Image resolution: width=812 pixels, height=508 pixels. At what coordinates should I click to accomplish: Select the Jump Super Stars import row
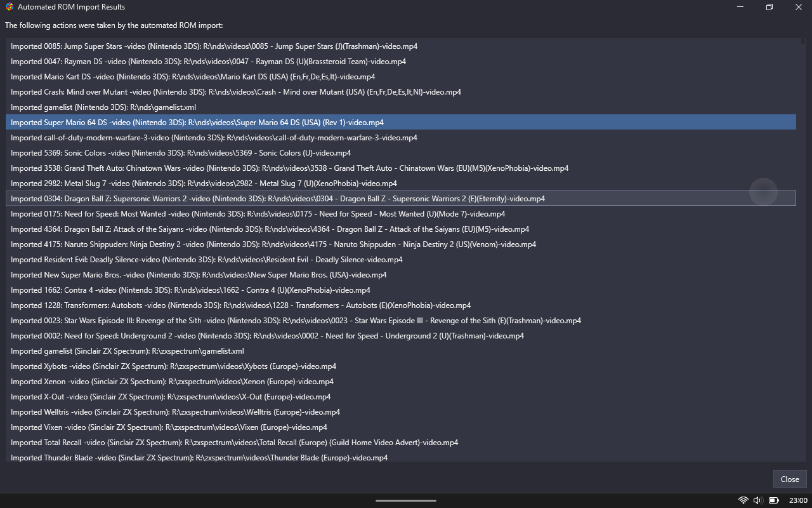(401, 46)
